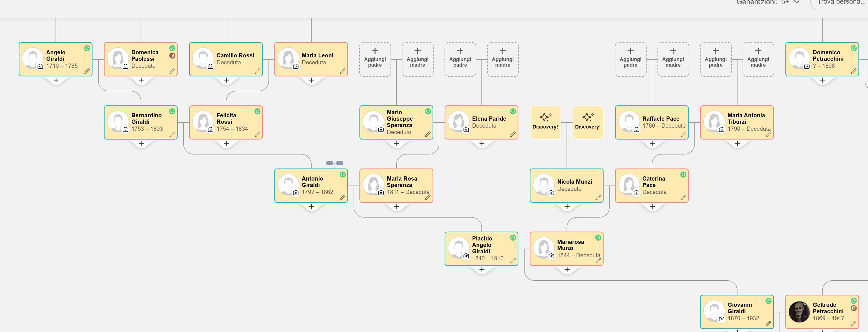Open record match icon on Domenica Paolessi
Screen dimensions: 868x332
172,56
